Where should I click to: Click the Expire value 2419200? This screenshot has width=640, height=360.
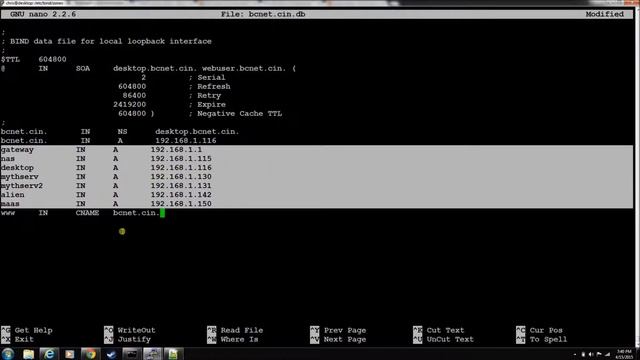coord(129,104)
